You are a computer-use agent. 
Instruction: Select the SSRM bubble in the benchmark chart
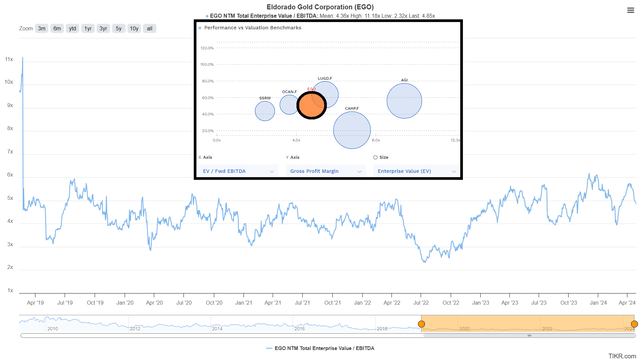pyautogui.click(x=264, y=111)
